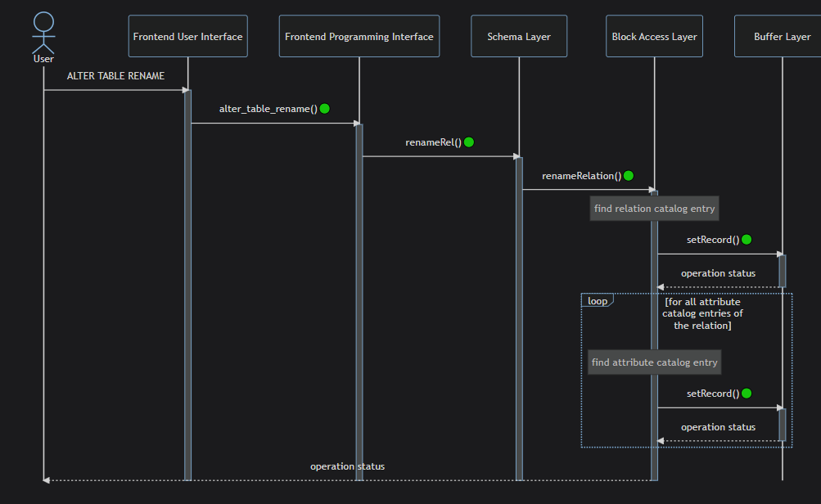Click the 'find relation catalog entry' note
The width and height of the screenshot is (821, 504).
click(655, 209)
